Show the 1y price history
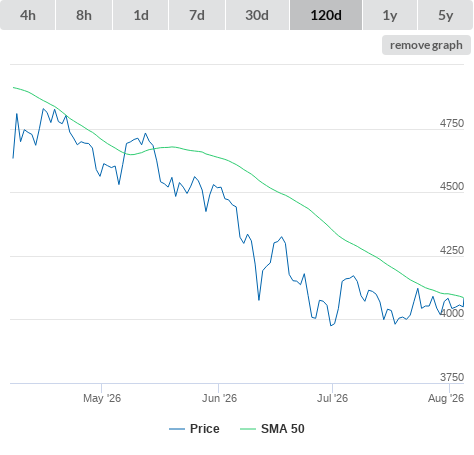The height and width of the screenshot is (455, 474). click(390, 15)
